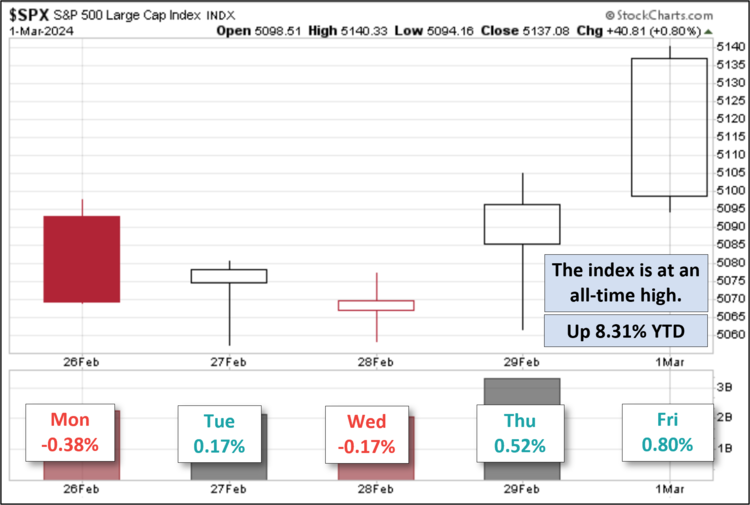Click the $SPX ticker symbol
This screenshot has height=505, width=750.
(x=30, y=12)
